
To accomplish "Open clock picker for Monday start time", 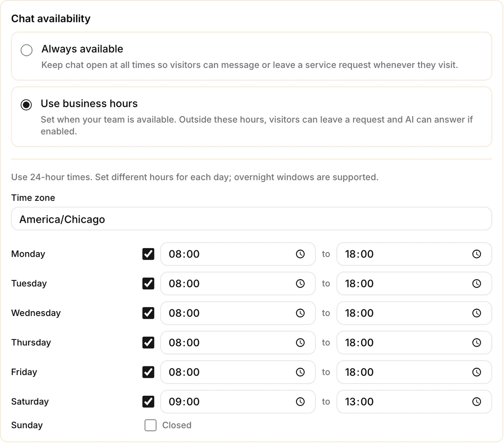I will pyautogui.click(x=300, y=254).
